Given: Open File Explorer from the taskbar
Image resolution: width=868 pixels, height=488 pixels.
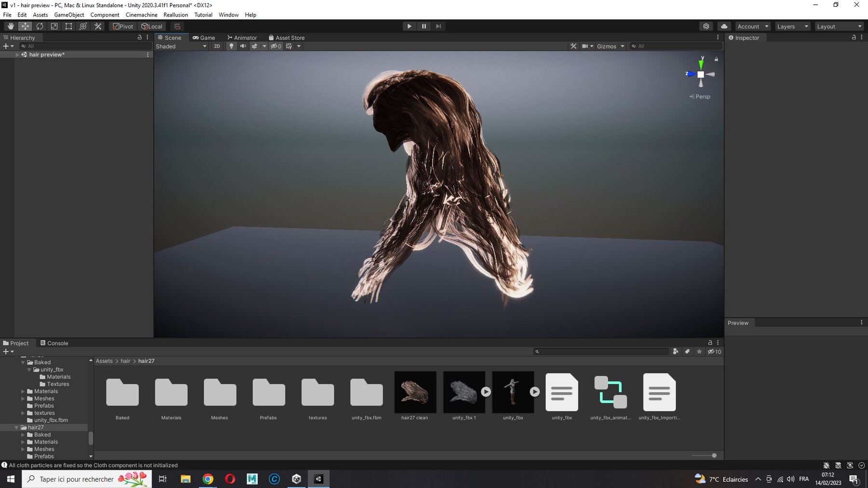Looking at the screenshot, I should [186, 479].
